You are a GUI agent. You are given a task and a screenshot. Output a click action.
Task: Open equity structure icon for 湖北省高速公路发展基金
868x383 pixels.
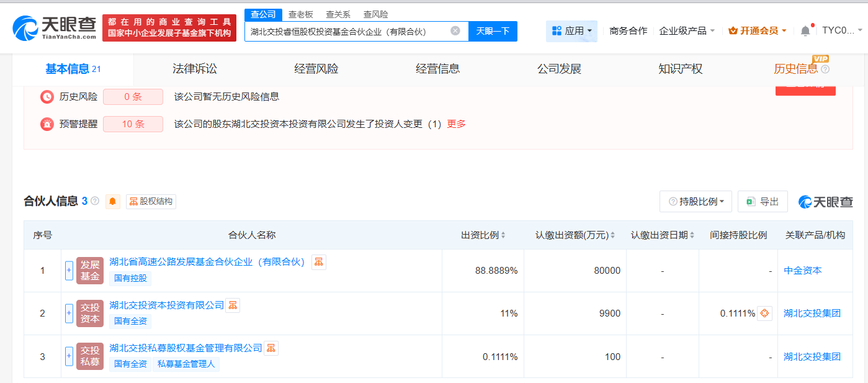[318, 262]
